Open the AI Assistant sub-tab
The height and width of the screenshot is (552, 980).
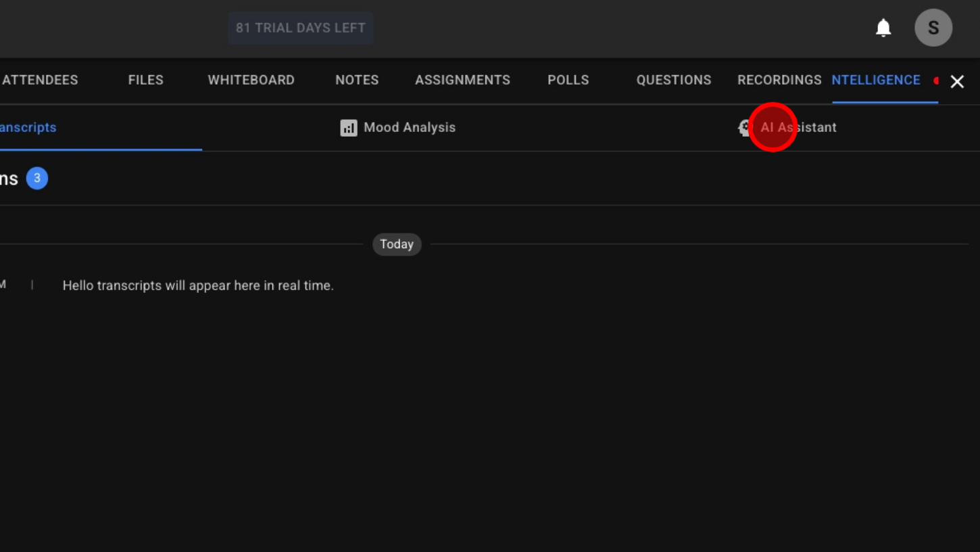tap(798, 127)
